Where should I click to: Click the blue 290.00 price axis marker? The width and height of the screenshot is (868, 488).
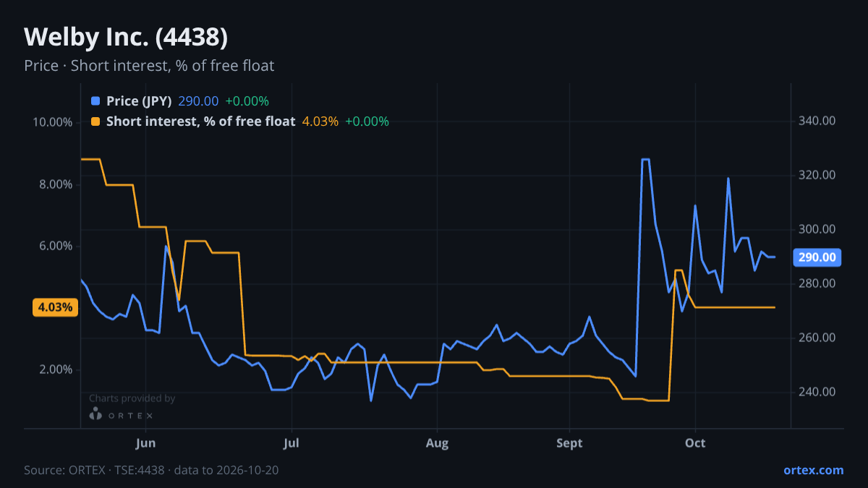pyautogui.click(x=817, y=257)
